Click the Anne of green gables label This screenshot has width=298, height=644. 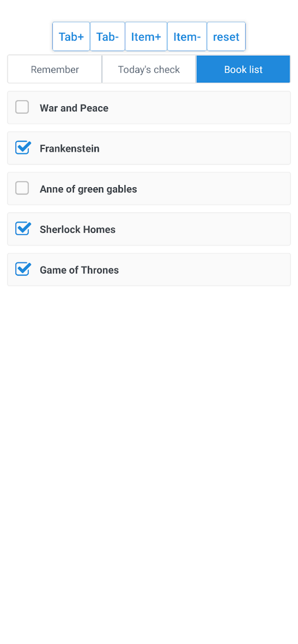(x=88, y=189)
